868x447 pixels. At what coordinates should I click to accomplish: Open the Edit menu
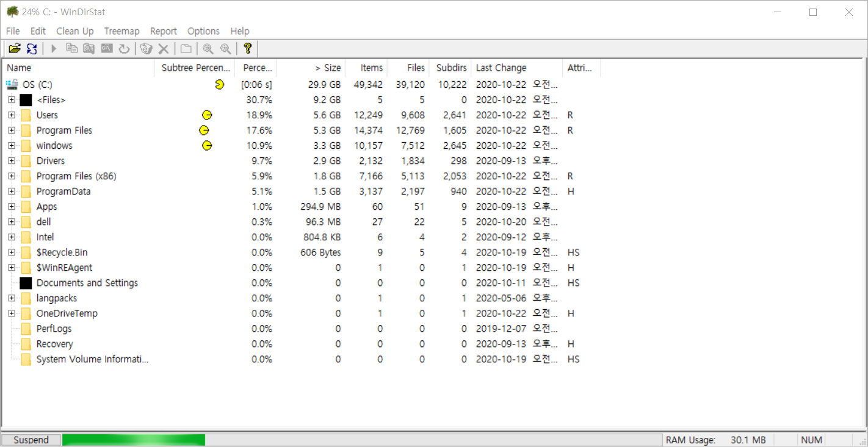(x=38, y=31)
